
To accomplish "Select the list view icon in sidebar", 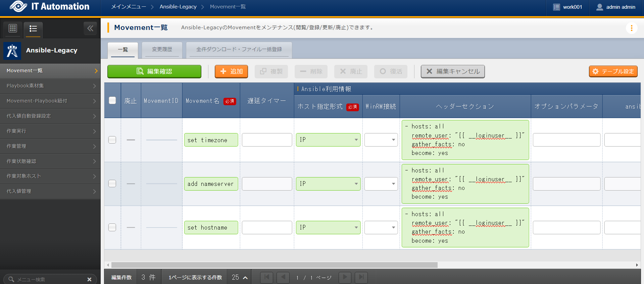I will (x=33, y=29).
